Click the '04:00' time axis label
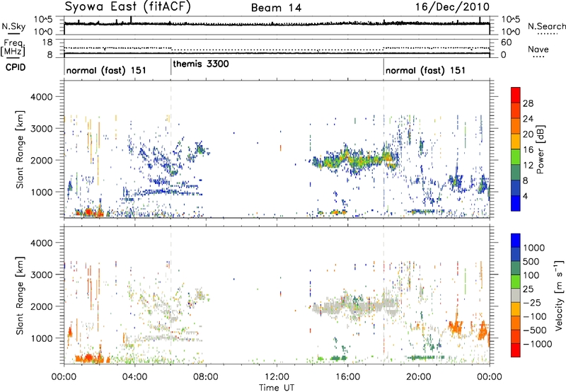This screenshot has height=392, width=566. click(x=134, y=377)
